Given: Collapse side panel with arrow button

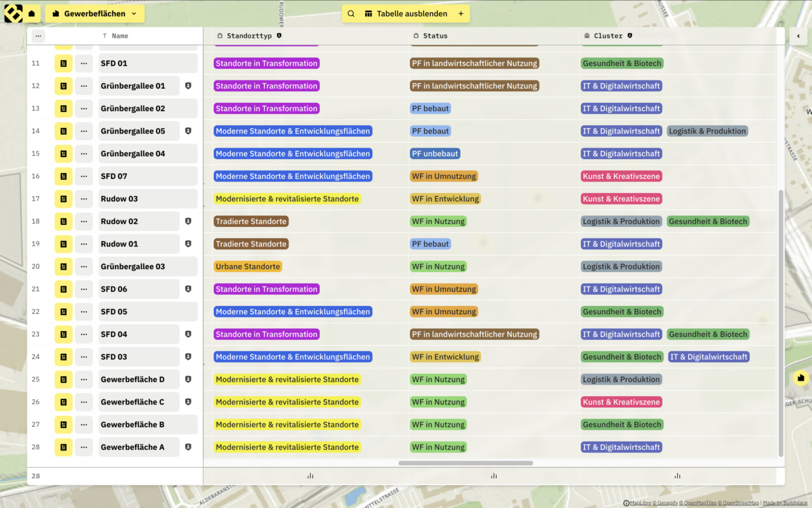Looking at the screenshot, I should pos(798,36).
